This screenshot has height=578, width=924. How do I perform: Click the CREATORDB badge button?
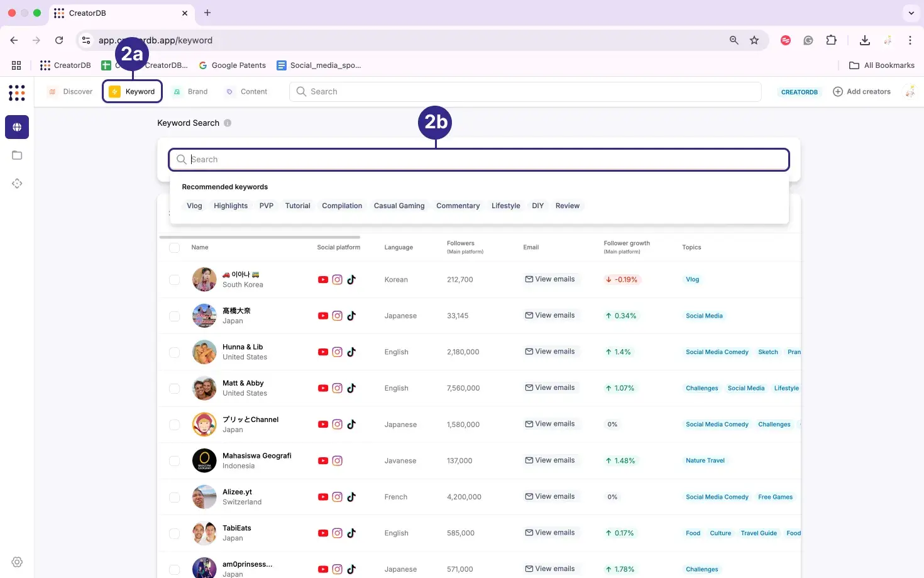800,92
